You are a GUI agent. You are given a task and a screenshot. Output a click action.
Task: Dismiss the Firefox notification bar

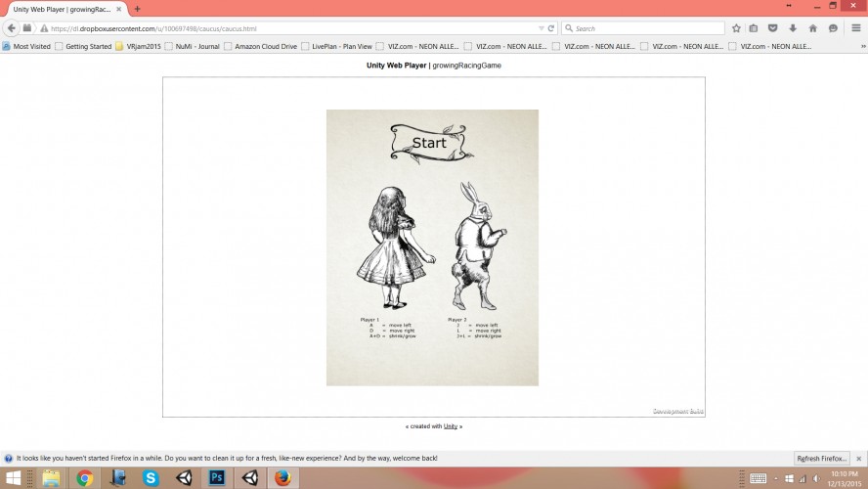coord(858,459)
